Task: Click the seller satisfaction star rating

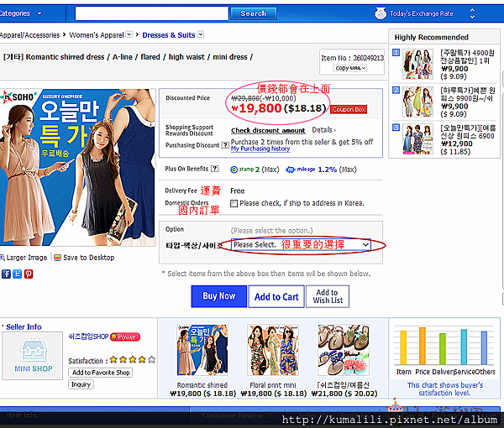Action: (133, 360)
